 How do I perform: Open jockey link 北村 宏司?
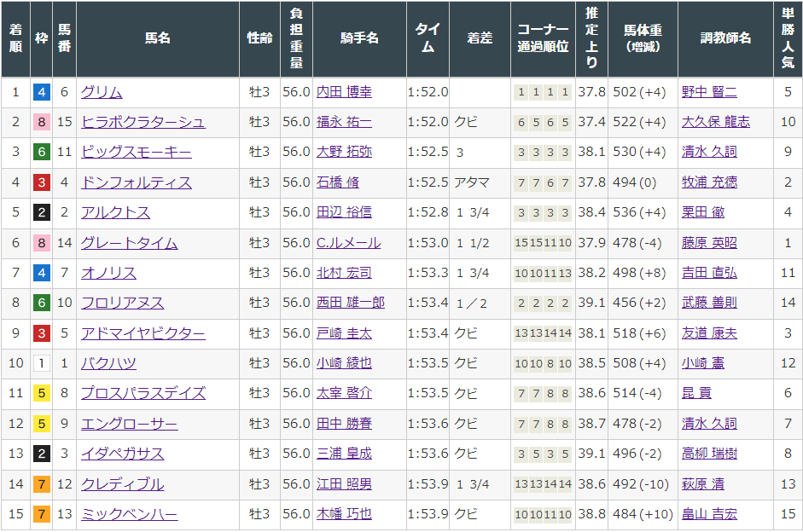[344, 273]
